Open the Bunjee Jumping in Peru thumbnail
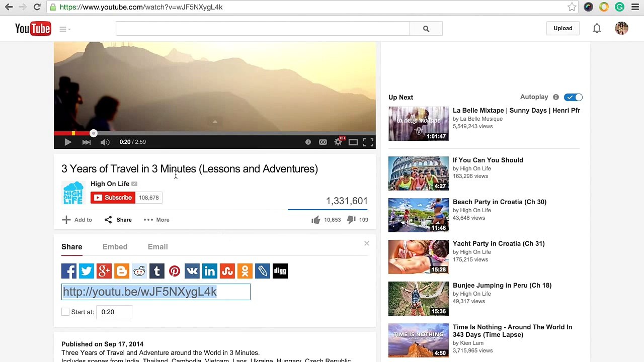This screenshot has height=362, width=644. (x=419, y=299)
